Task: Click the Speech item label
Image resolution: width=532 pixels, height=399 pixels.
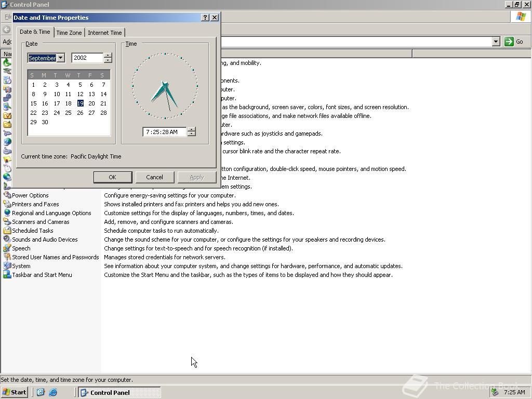Action: pyautogui.click(x=21, y=248)
